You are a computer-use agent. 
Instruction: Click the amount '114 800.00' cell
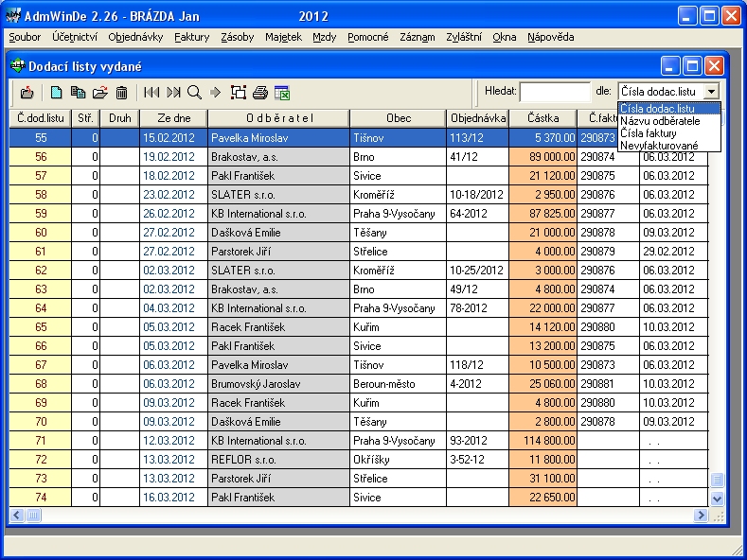[543, 441]
